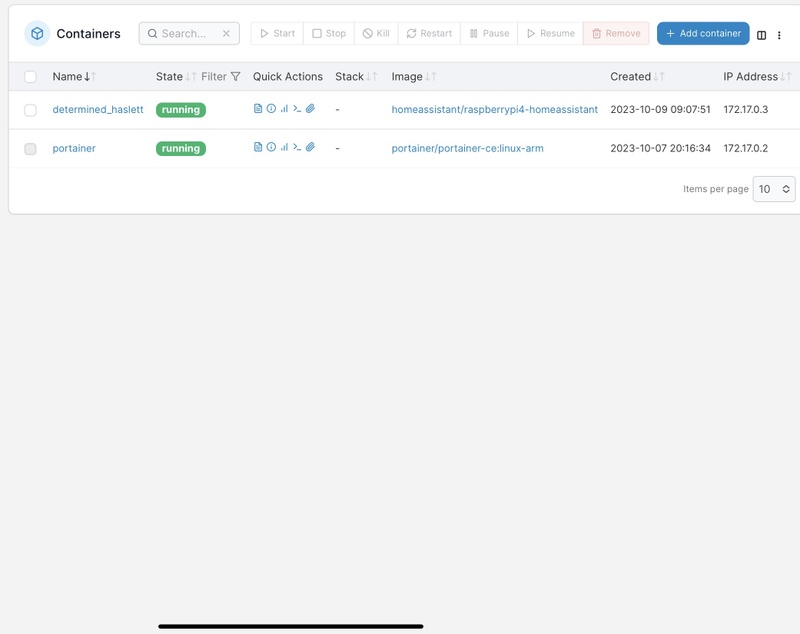Open logs icon for determined_haslett
The height and width of the screenshot is (634, 800).
click(258, 109)
